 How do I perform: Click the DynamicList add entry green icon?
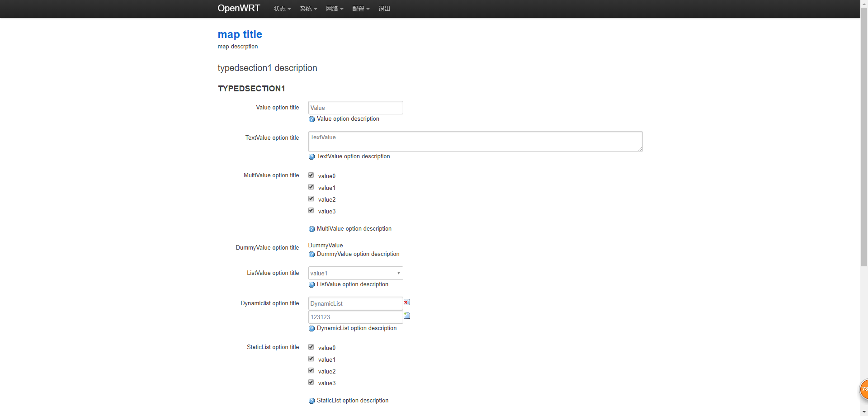click(x=407, y=316)
